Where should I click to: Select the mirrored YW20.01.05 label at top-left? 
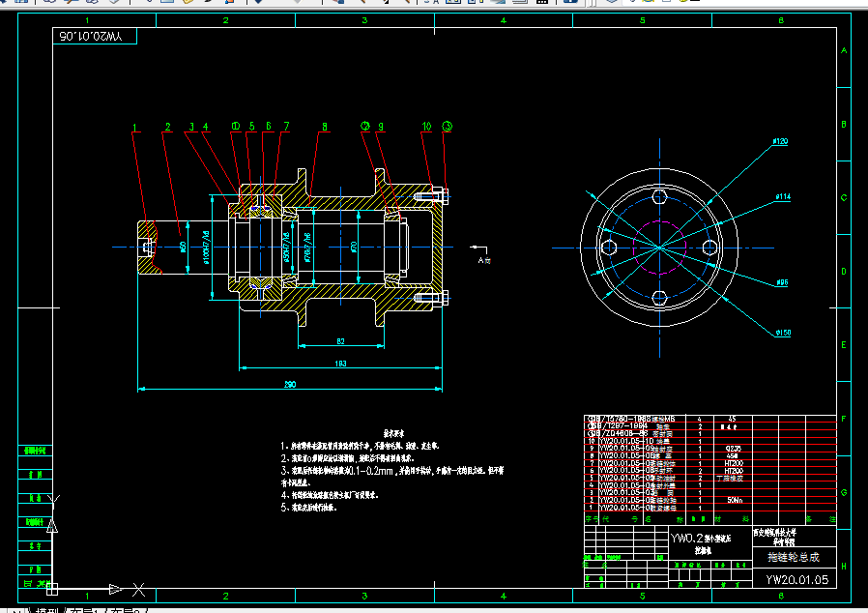[x=90, y=37]
